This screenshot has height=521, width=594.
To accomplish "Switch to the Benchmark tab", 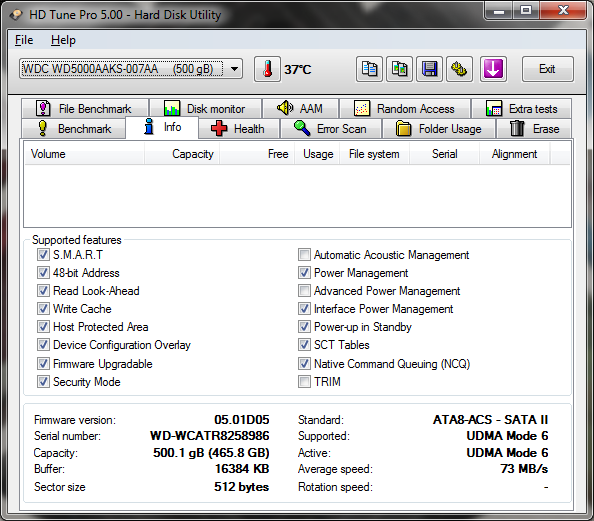I will [73, 129].
